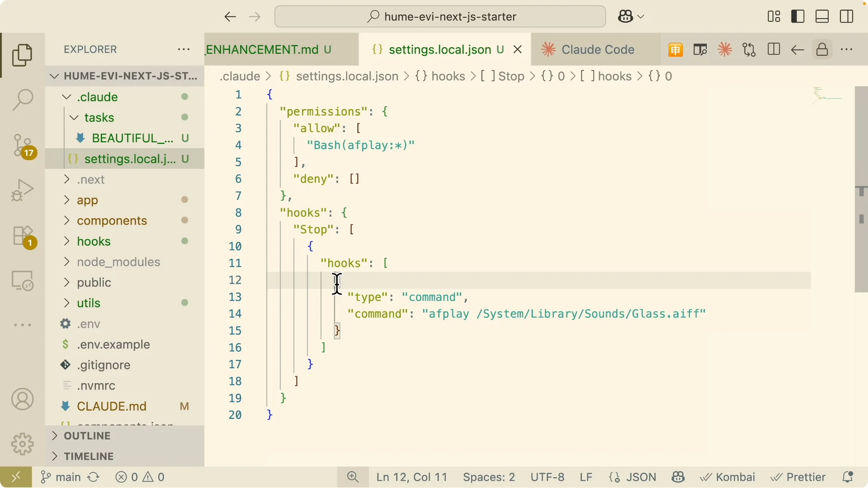Screen dimensions: 868x488
Task: Toggle the bottom panel visibility
Action: pyautogui.click(x=822, y=17)
